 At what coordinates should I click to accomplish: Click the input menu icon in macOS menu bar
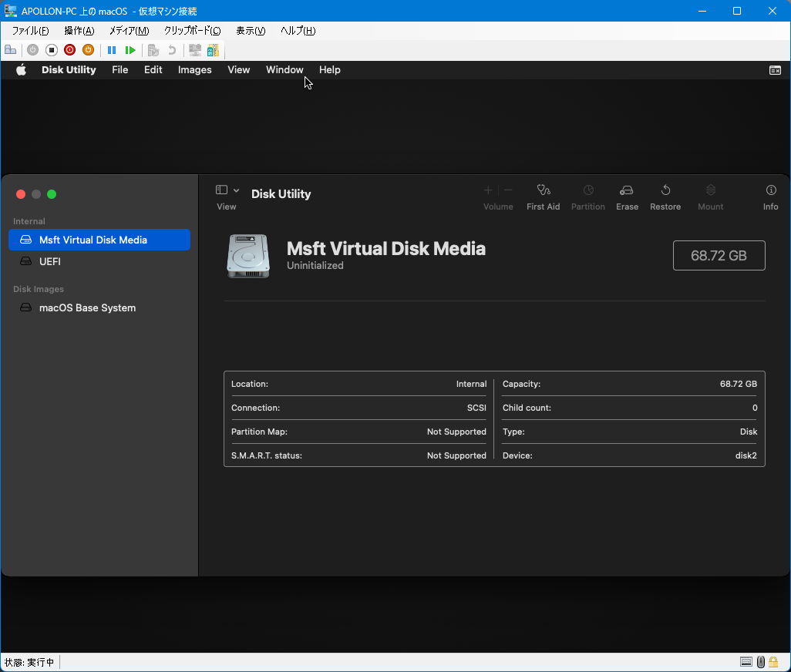[x=775, y=70]
